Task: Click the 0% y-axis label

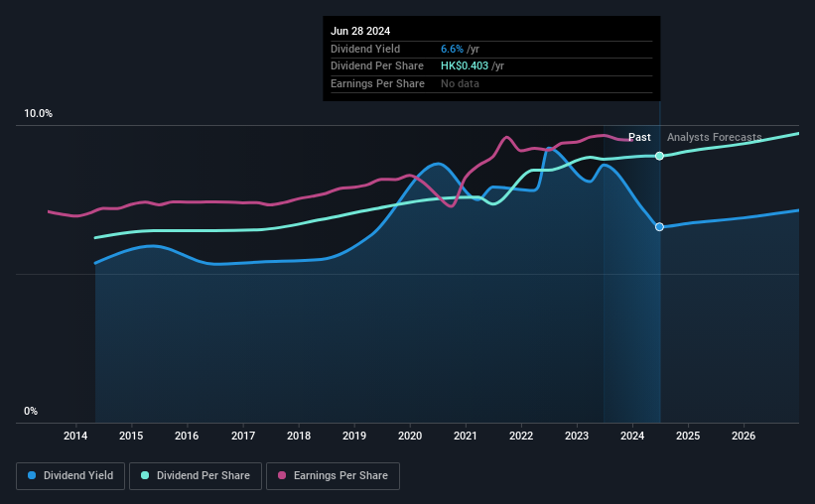Action: pos(31,411)
